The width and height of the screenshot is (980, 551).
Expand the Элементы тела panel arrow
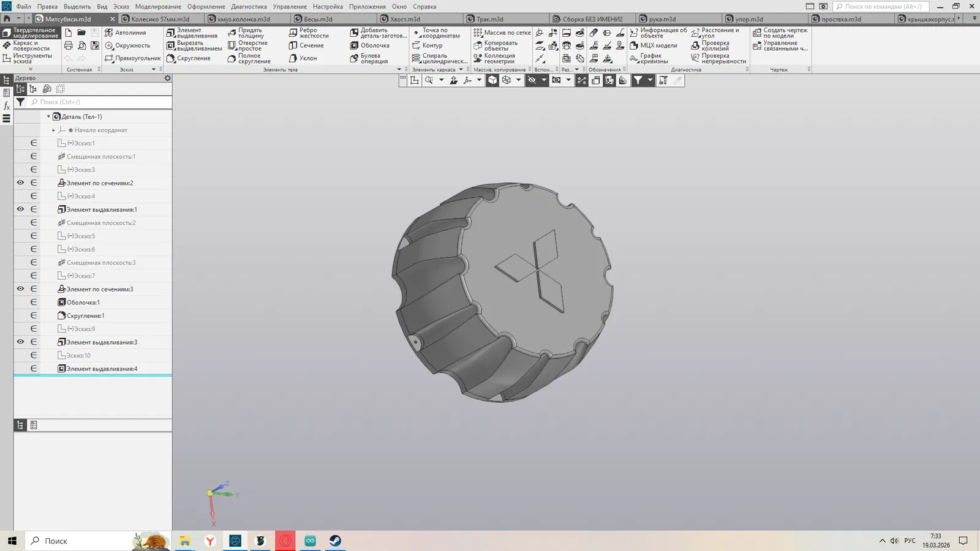[399, 70]
